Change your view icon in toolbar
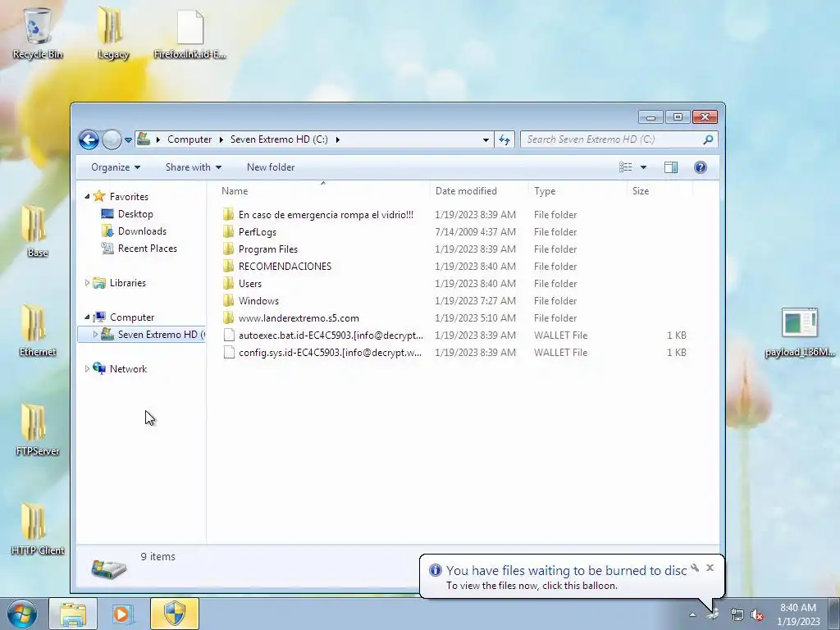Viewport: 840px width, 630px height. (625, 167)
